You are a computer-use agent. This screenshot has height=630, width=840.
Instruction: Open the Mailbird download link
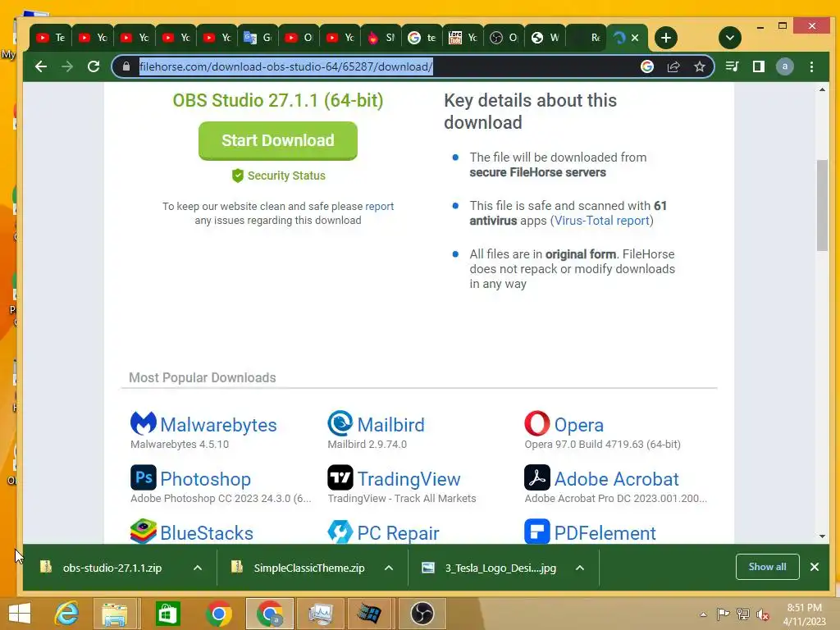tap(390, 425)
